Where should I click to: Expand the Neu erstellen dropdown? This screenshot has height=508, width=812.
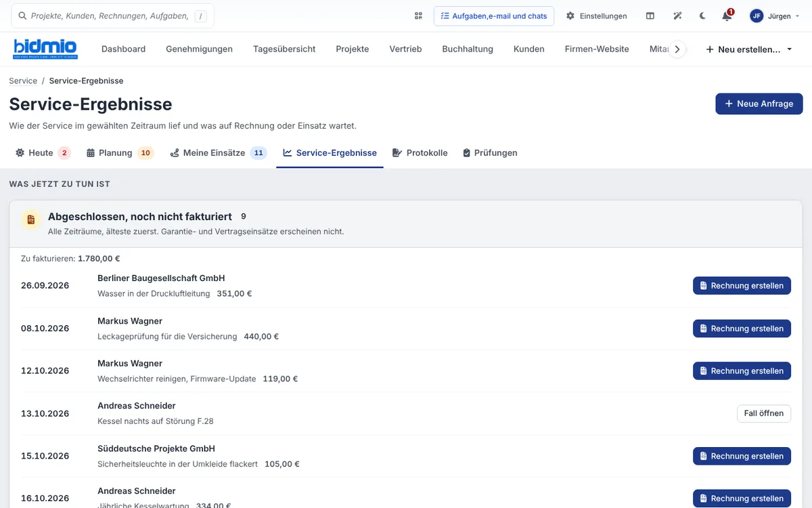(x=748, y=49)
